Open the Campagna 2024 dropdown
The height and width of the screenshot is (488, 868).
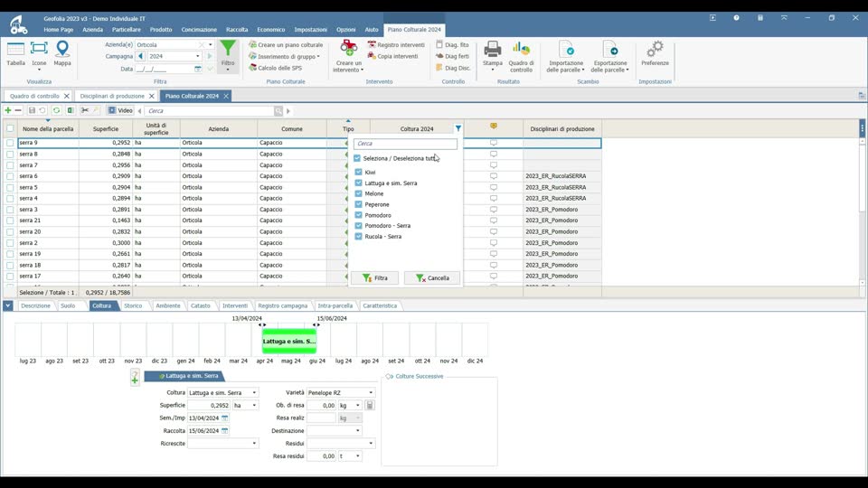click(198, 56)
